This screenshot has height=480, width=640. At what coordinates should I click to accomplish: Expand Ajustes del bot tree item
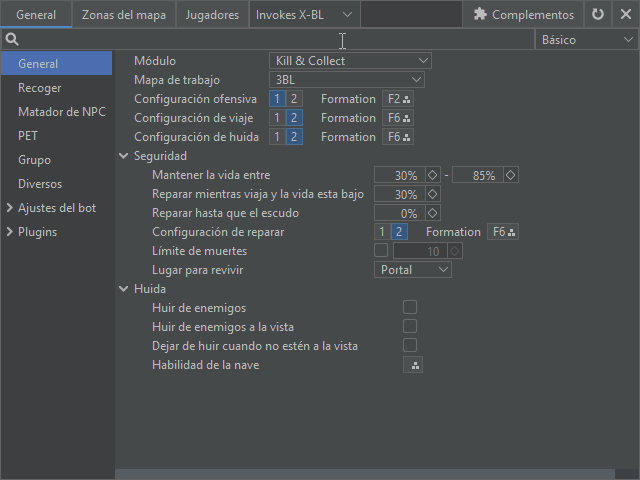point(10,208)
